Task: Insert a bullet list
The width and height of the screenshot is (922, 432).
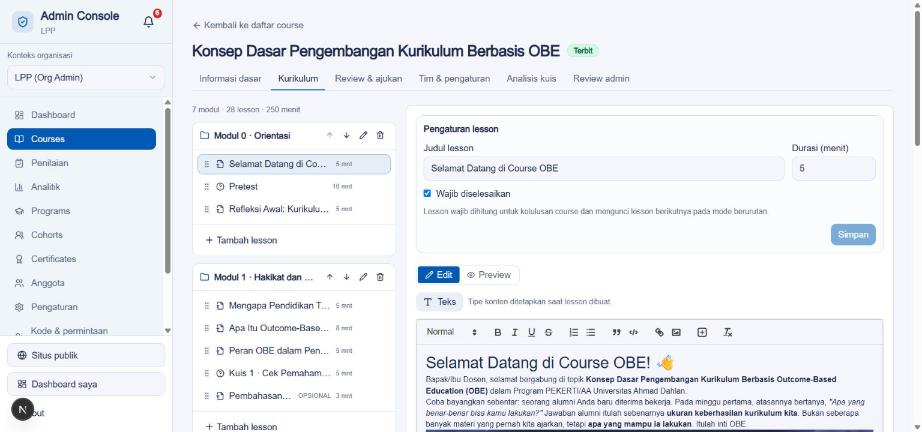Action: pyautogui.click(x=590, y=332)
